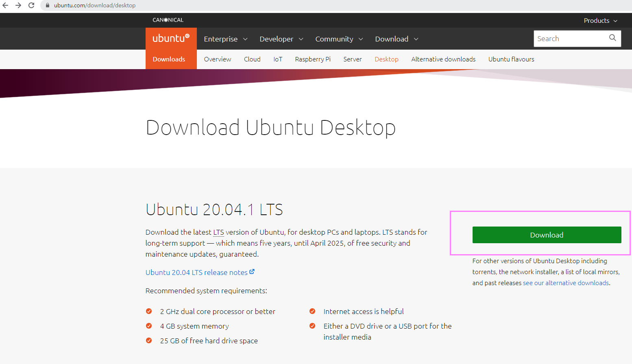Go to the IoT tab
Viewport: 632px width, 364px height.
pos(278,59)
